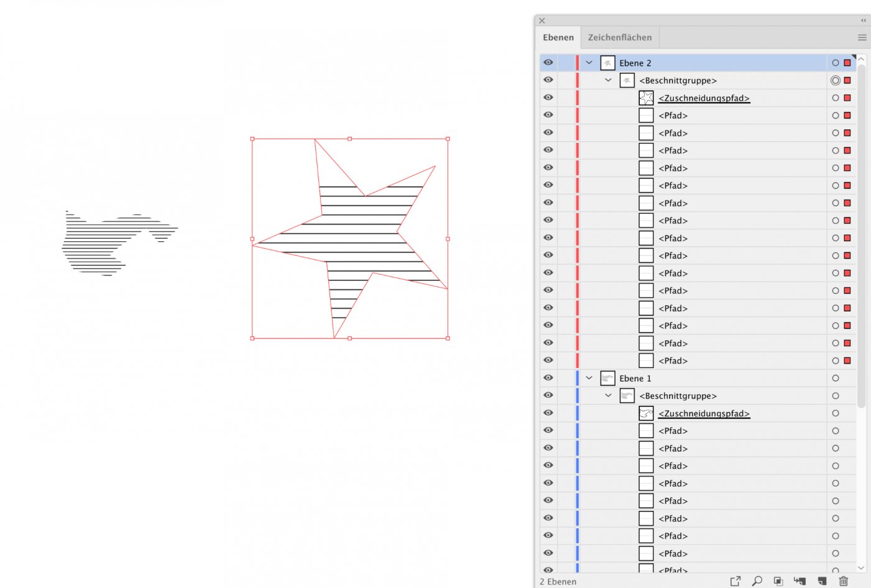Click the Make/Release Clipping Mask icon
Viewport: 871px width, 588px height.
tap(778, 581)
